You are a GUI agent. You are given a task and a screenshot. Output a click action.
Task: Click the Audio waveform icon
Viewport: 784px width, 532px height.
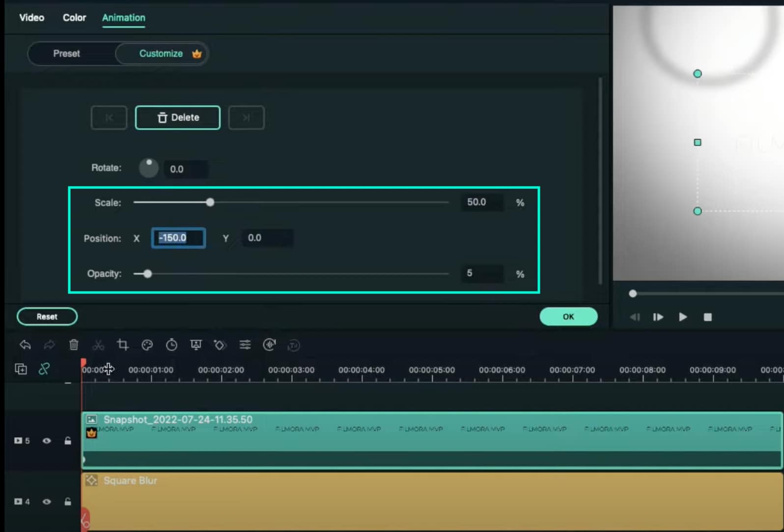pyautogui.click(x=269, y=345)
